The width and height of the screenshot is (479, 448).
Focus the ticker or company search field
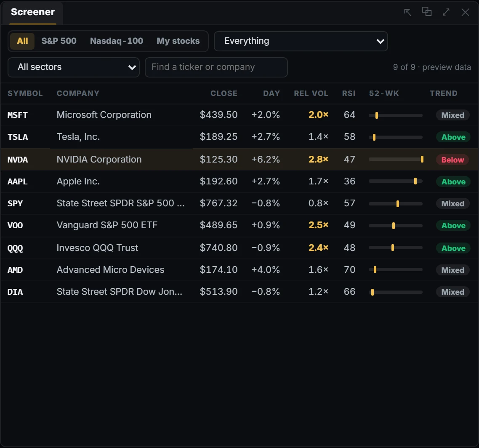(x=216, y=67)
